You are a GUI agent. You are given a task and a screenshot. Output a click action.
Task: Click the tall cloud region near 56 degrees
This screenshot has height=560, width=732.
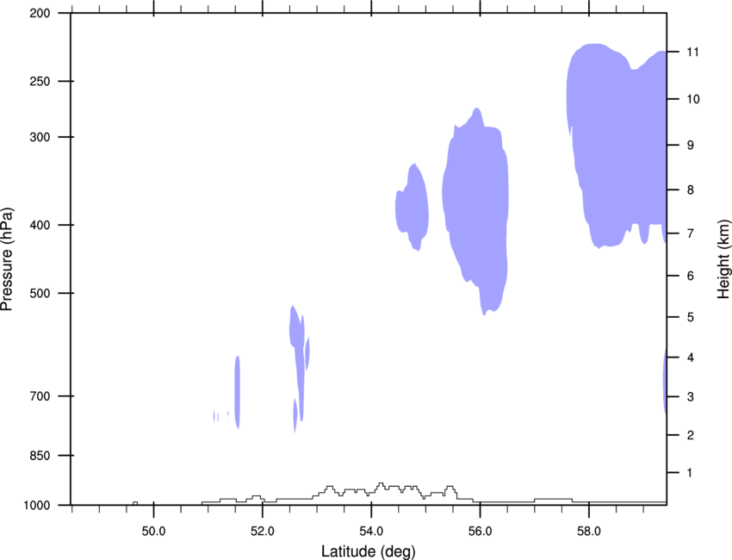coord(476,210)
